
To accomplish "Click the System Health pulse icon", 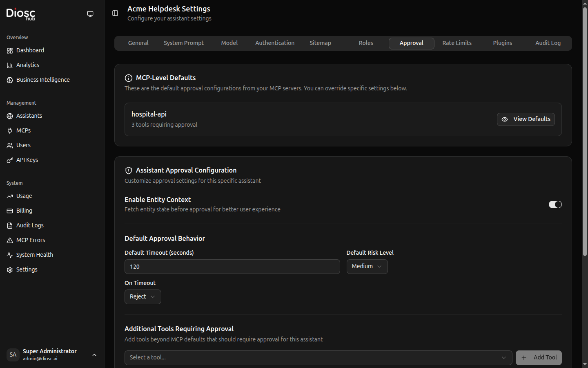I will 10,255.
